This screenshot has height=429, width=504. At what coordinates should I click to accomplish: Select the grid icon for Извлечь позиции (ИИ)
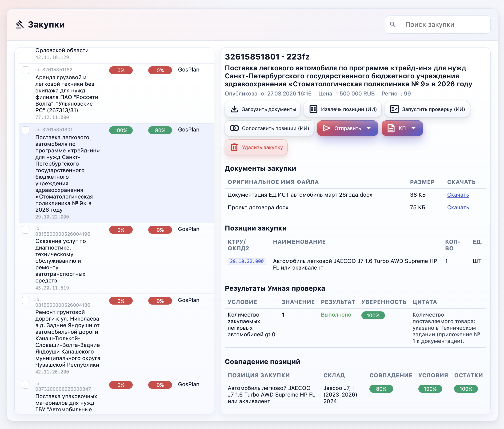coord(313,109)
